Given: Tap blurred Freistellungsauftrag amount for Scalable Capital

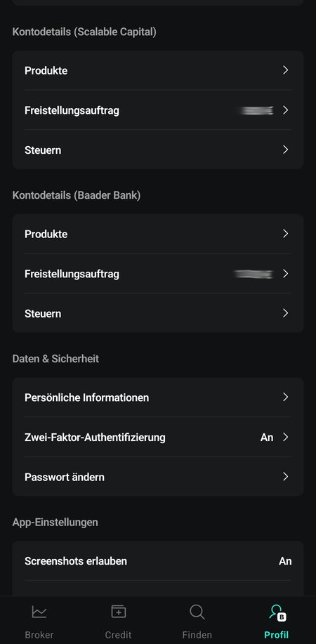Looking at the screenshot, I should pos(257,110).
